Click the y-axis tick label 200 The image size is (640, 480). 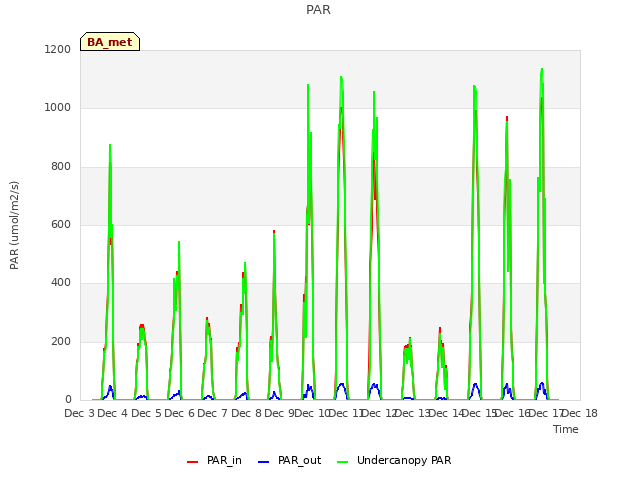61,342
